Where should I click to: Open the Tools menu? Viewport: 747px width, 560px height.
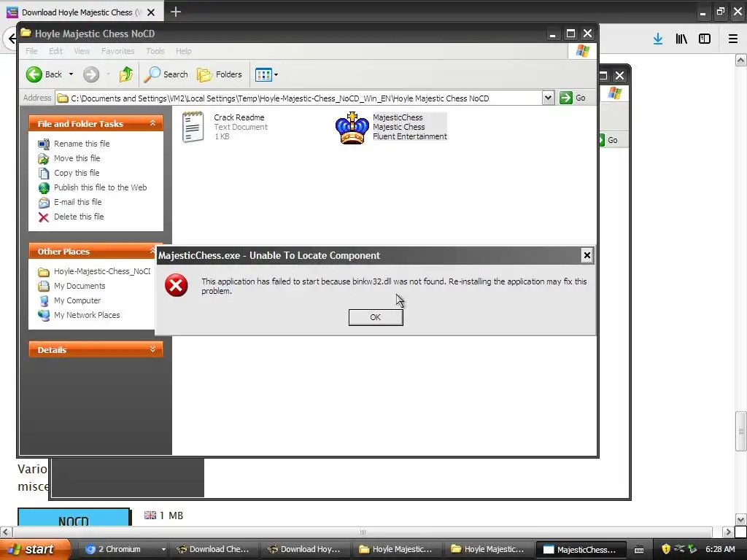(x=155, y=51)
